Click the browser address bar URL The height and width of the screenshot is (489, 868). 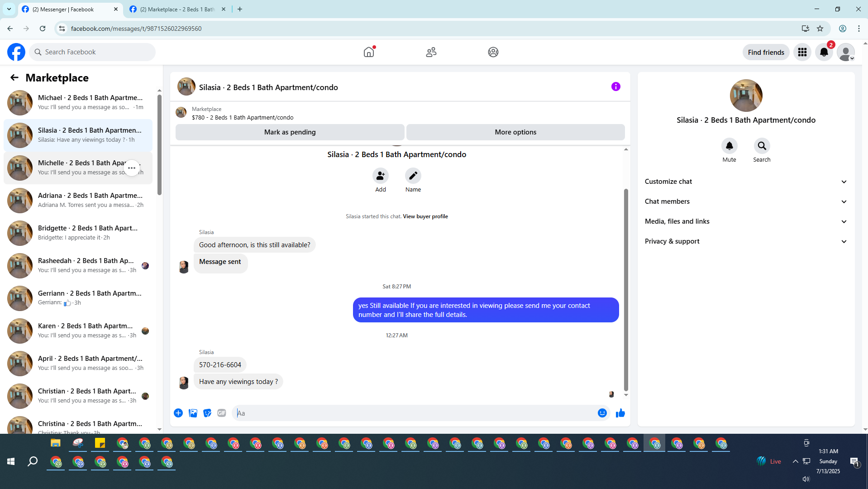pyautogui.click(x=136, y=29)
